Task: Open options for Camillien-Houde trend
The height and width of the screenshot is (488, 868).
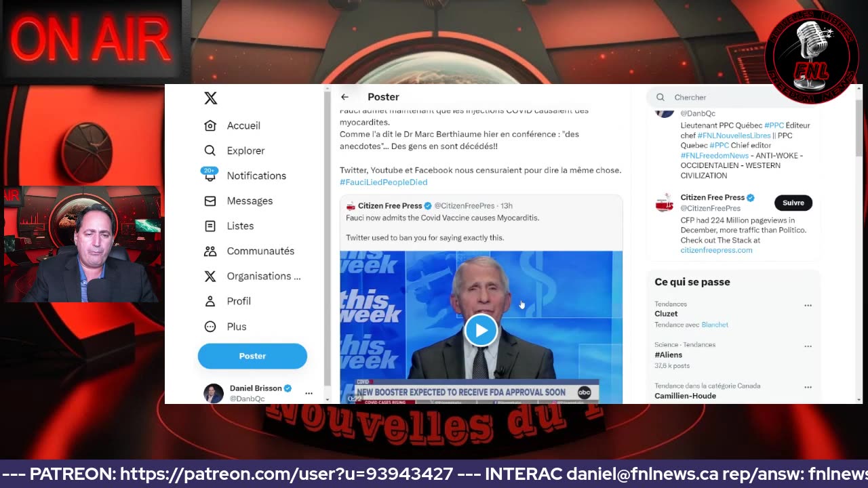Action: pos(808,388)
